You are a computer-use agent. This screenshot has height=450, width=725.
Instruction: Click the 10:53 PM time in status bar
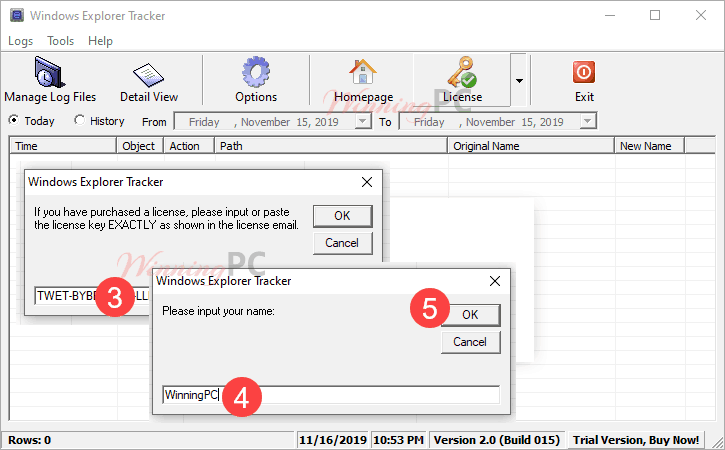[x=398, y=440]
